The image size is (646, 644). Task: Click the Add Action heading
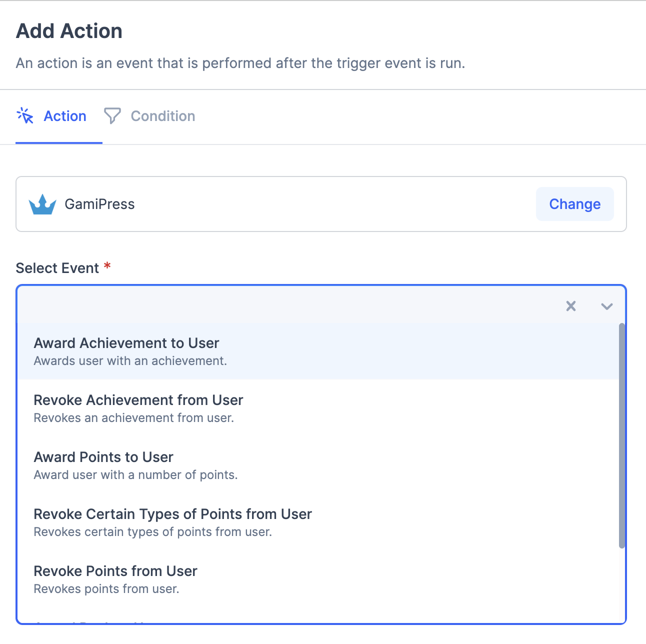[x=69, y=31]
